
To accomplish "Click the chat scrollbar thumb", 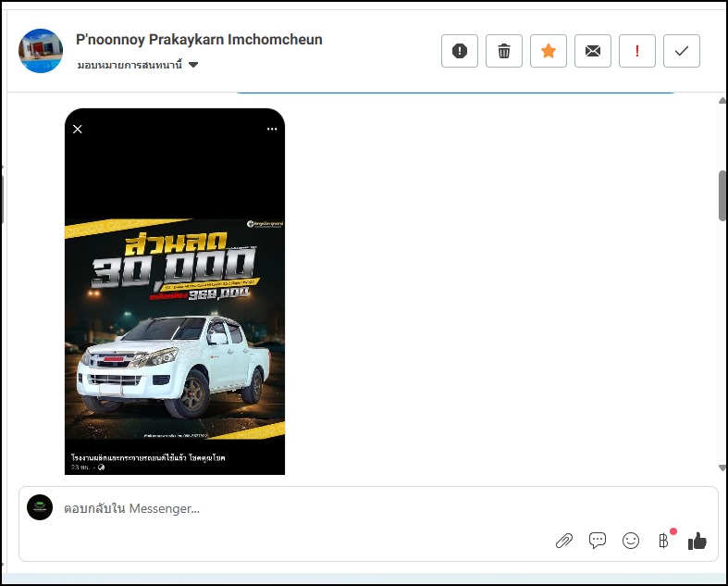I will coord(722,195).
